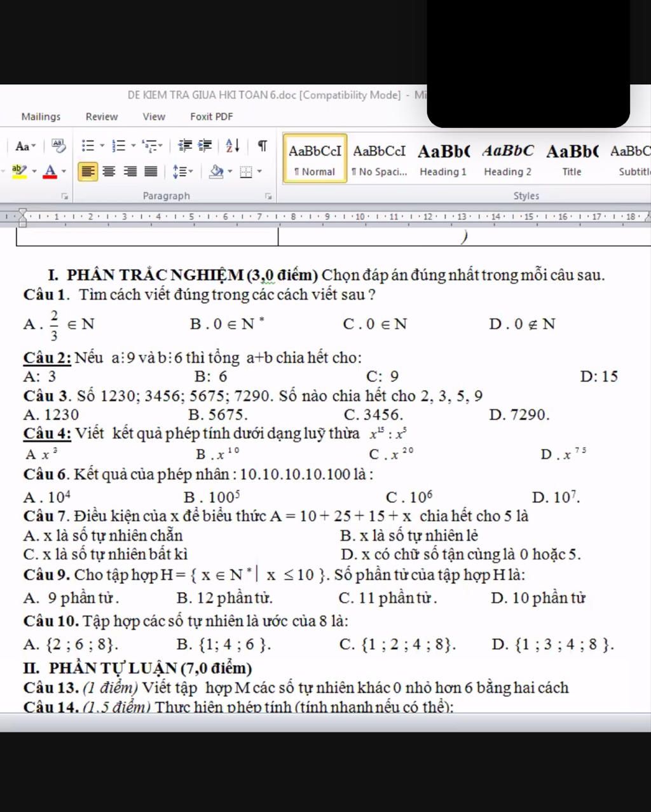Apply red font color
Screen dimensions: 651x812
coord(50,171)
